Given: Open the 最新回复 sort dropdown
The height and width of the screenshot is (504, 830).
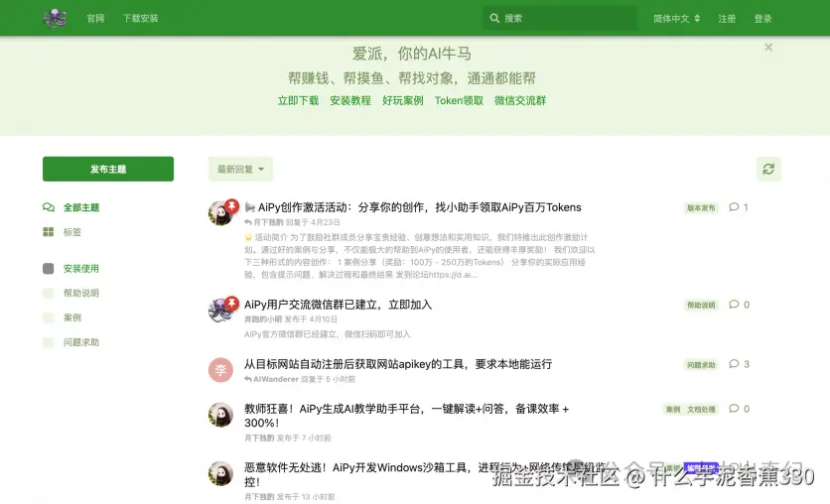Looking at the screenshot, I should click(241, 170).
